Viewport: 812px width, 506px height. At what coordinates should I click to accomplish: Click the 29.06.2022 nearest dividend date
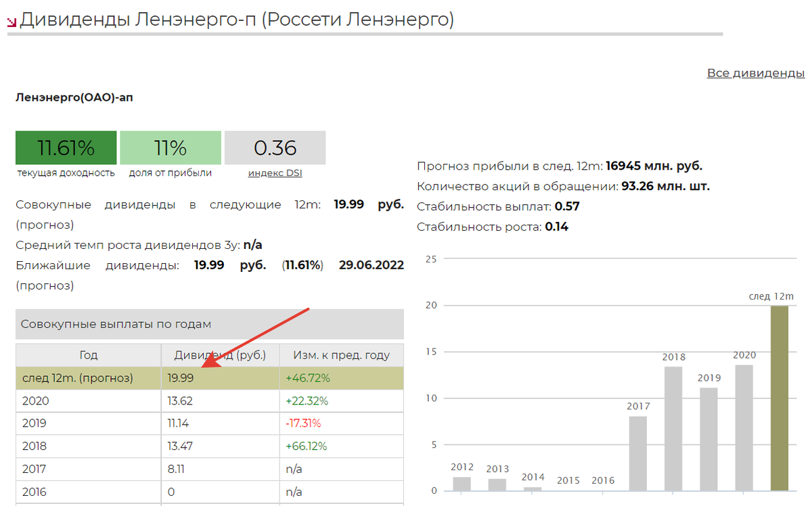point(373,265)
